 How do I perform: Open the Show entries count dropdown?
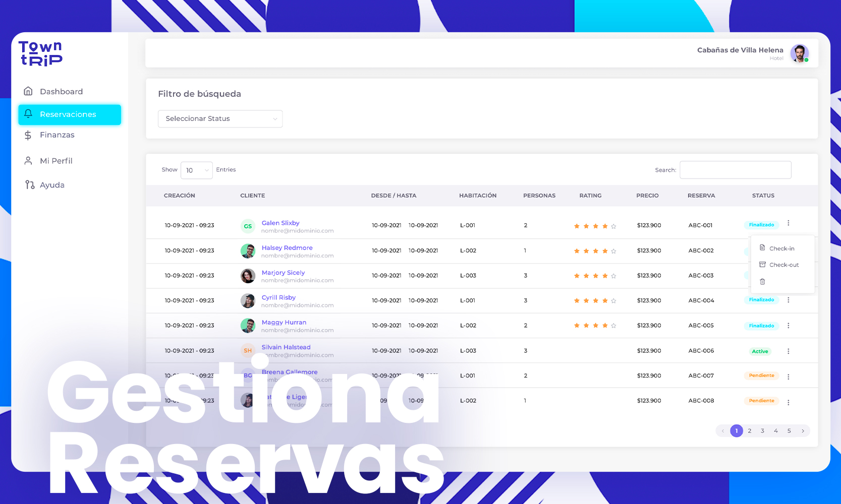click(197, 170)
